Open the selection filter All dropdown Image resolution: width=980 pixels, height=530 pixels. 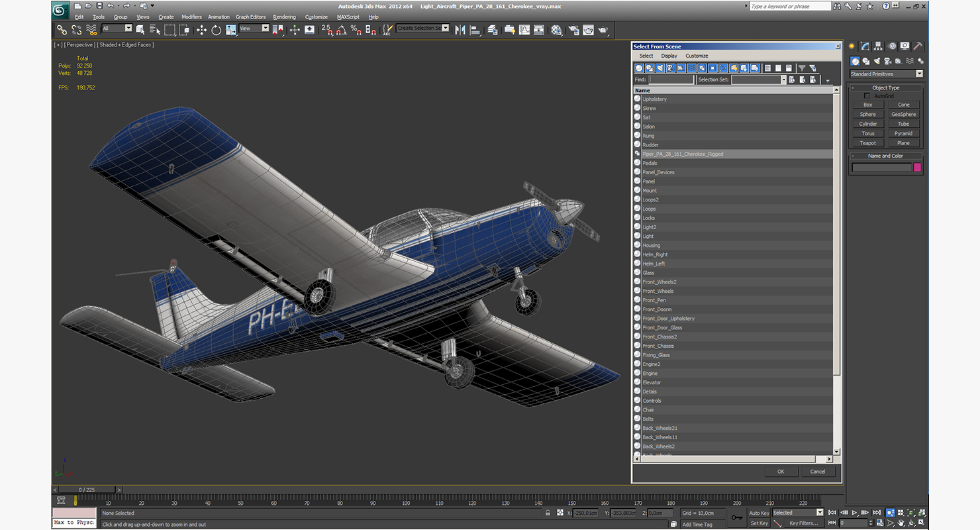coord(117,28)
